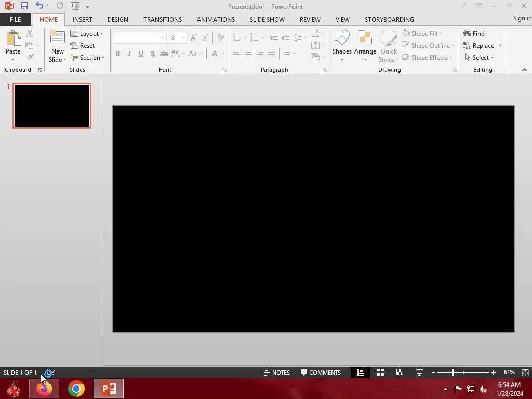Switch to Slide Sorter view icon

(380, 373)
